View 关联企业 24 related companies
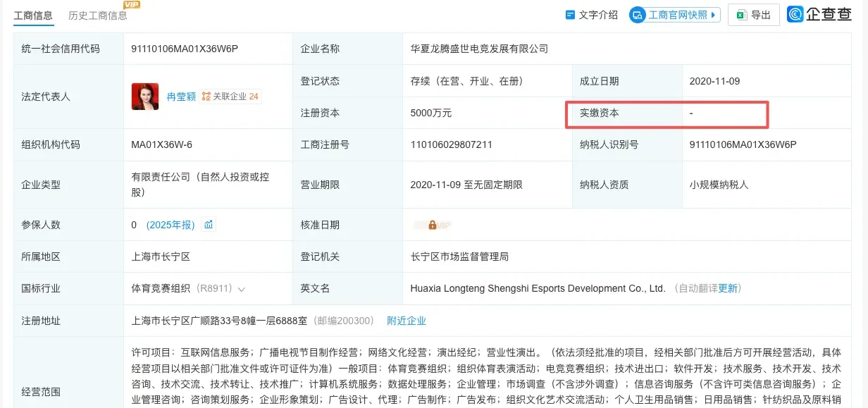868x408 pixels. 230,97
